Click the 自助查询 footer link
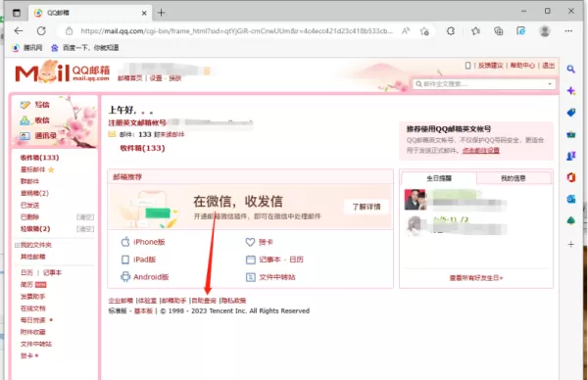This screenshot has height=380, width=588. pyautogui.click(x=204, y=301)
